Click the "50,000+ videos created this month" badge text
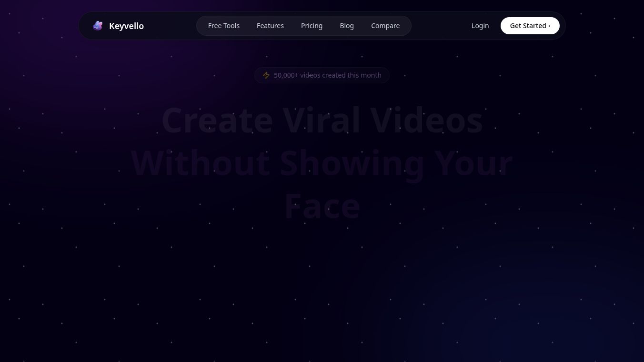 (328, 75)
